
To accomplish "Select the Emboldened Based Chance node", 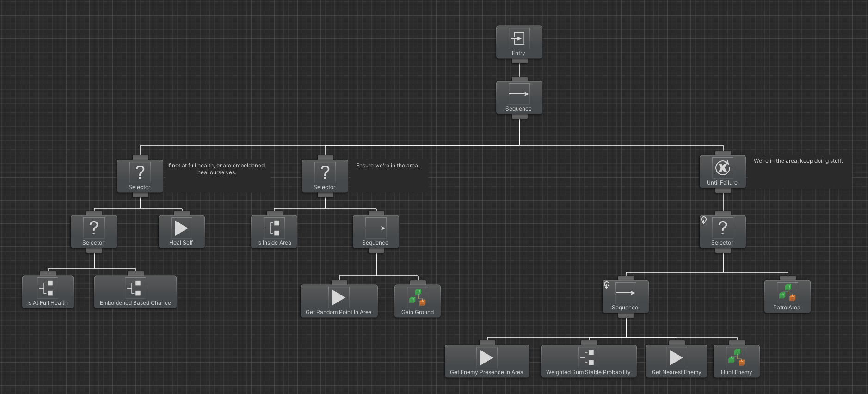I will (135, 292).
